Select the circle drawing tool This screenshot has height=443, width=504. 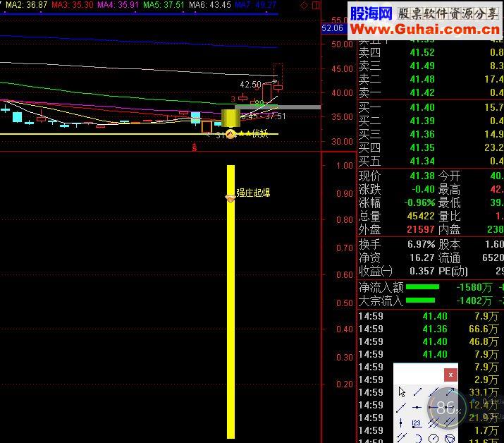pos(434,439)
